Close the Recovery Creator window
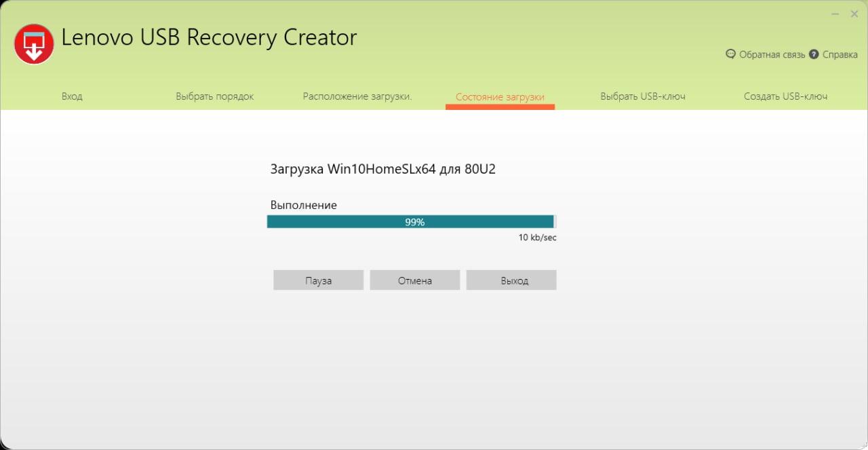This screenshot has width=868, height=450. pos(854,14)
